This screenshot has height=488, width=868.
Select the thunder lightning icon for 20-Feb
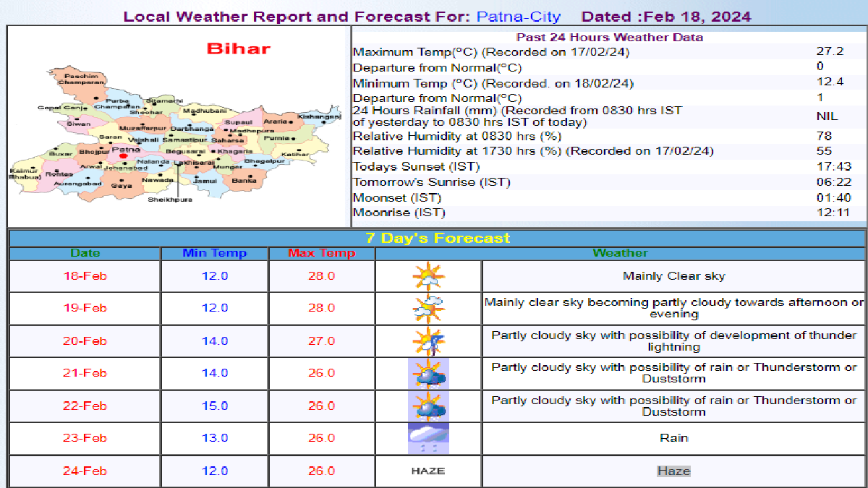click(x=428, y=340)
